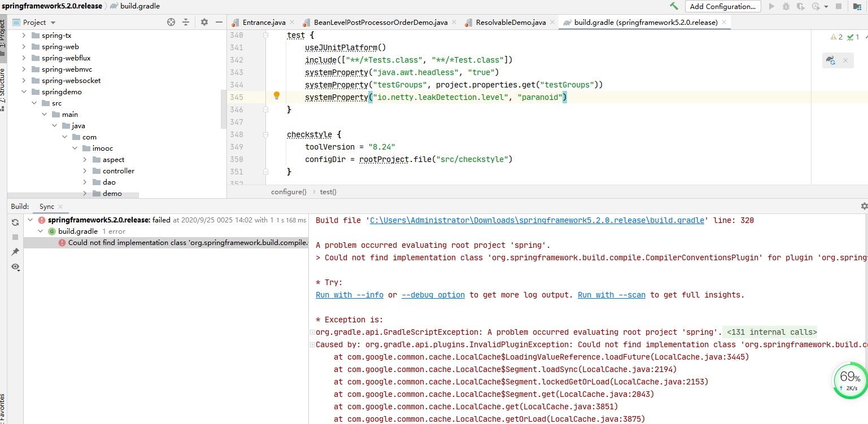Click Run with Coverage icon
This screenshot has height=424, width=868.
click(801, 6)
